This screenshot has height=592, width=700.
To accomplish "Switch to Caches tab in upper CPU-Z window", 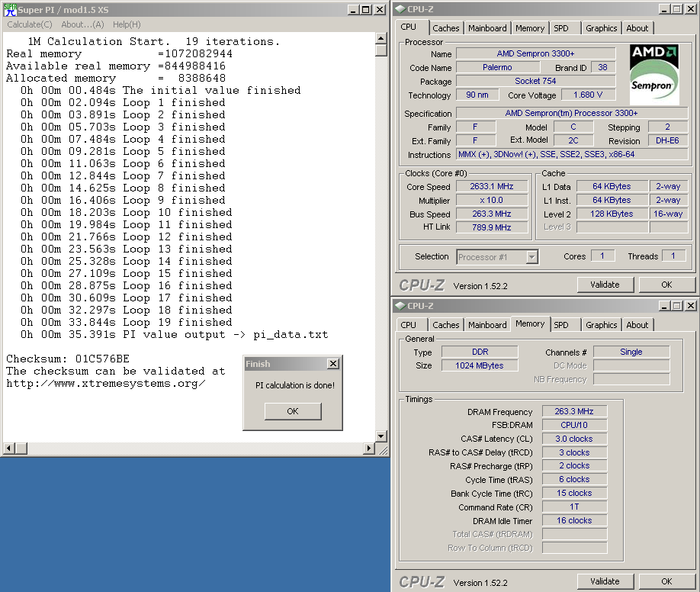I will 445,28.
